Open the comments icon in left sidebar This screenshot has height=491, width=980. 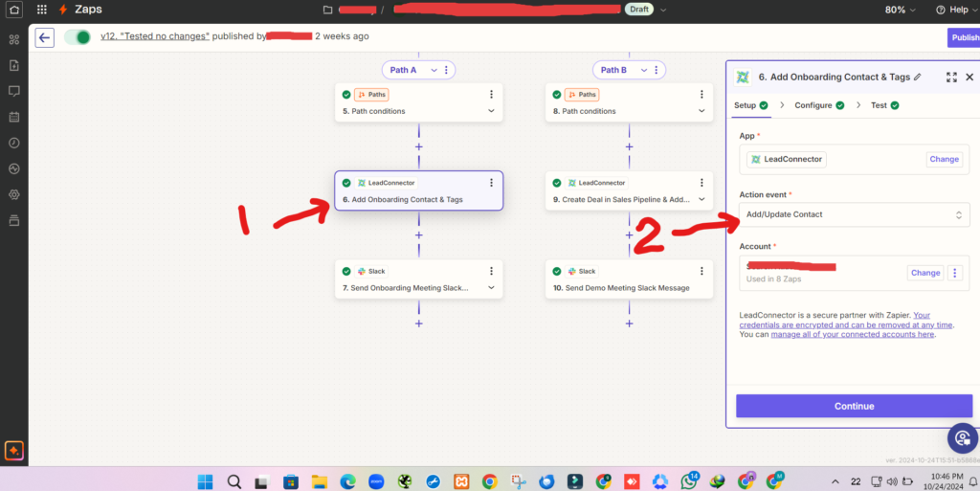click(13, 91)
